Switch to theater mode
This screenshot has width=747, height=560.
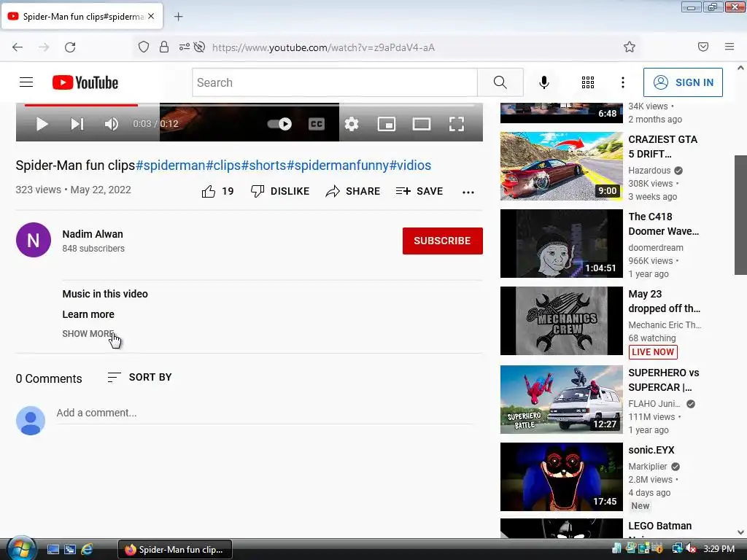pyautogui.click(x=422, y=124)
